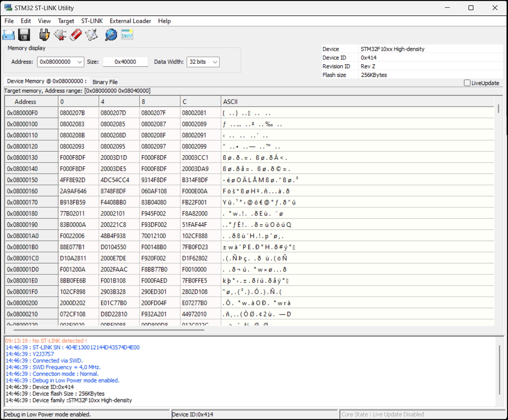Select memory cell D1F62802
This screenshot has width=508, height=420.
[x=200, y=258]
